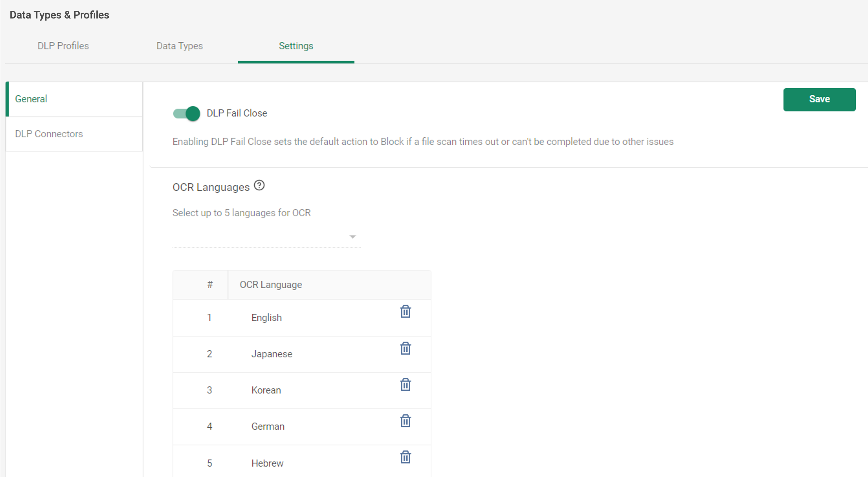
Task: Click the # column header
Action: click(210, 285)
